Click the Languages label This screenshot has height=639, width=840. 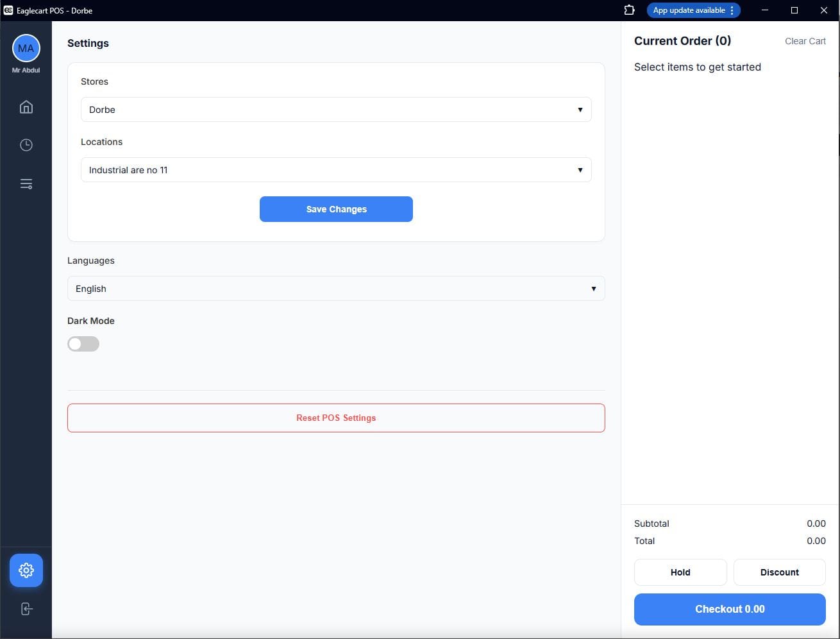point(91,260)
